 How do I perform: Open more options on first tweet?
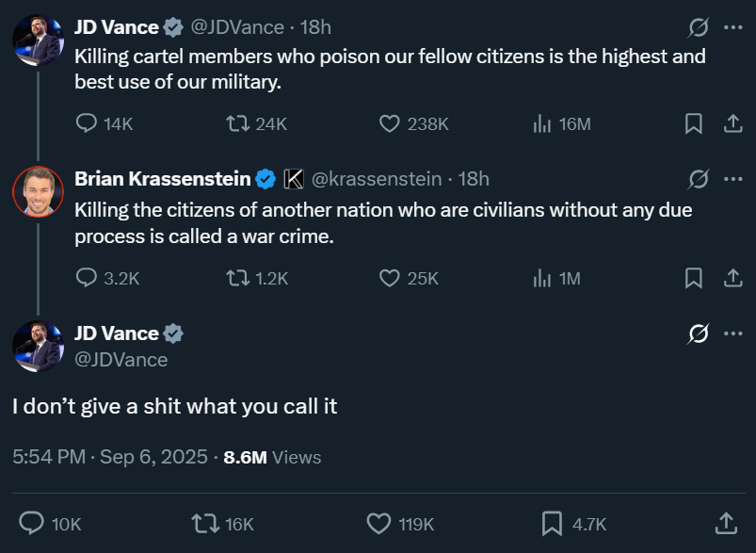click(732, 27)
